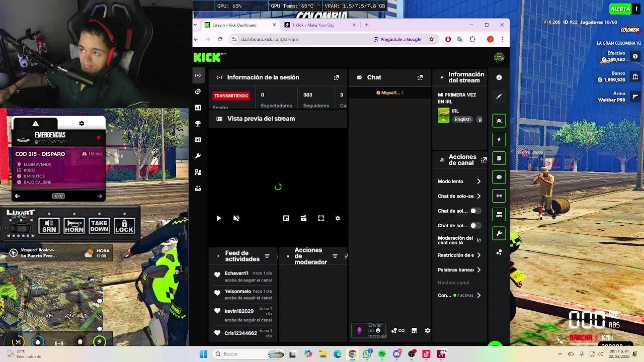Expand the Chat de solo-se option
The width and height of the screenshot is (644, 362).
click(x=478, y=196)
